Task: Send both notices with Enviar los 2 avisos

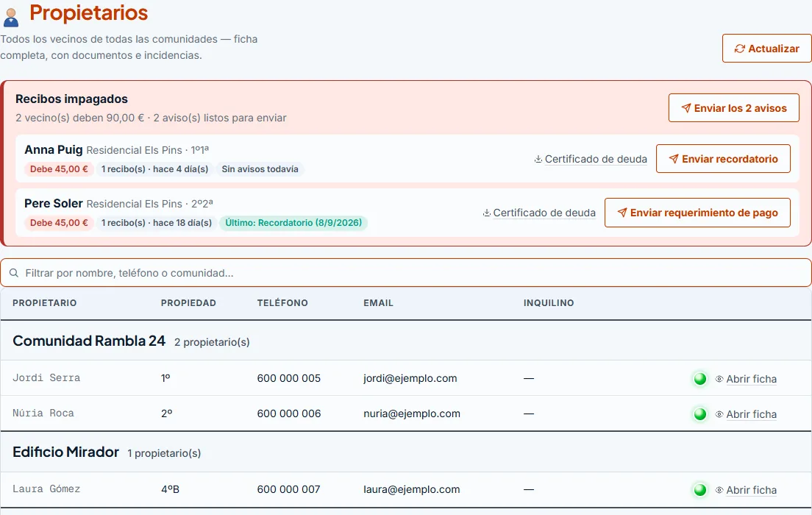Action: tap(734, 107)
